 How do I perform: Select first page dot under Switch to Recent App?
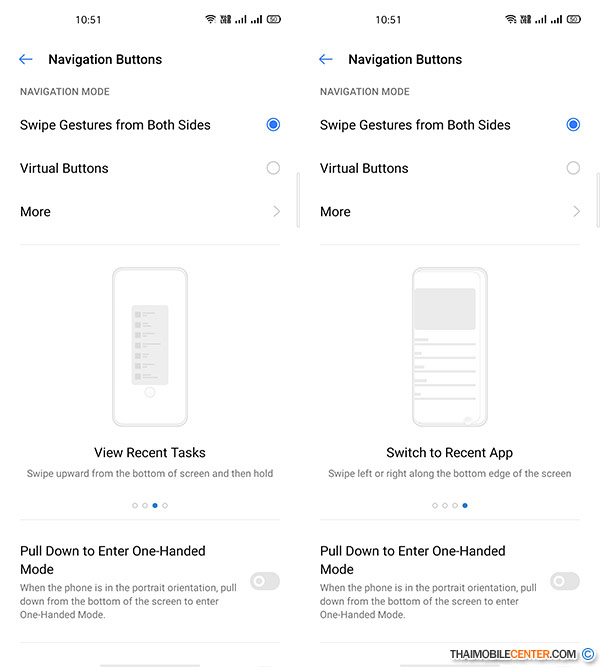coord(435,505)
